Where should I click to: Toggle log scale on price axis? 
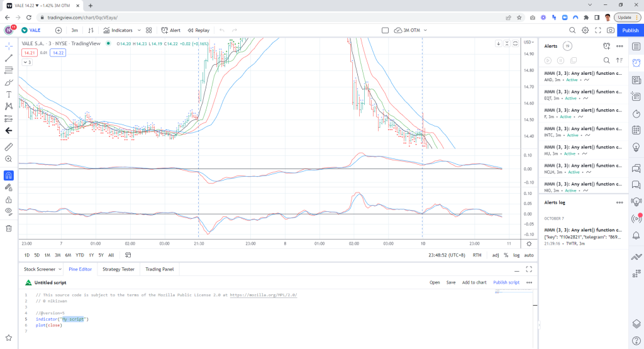point(516,255)
